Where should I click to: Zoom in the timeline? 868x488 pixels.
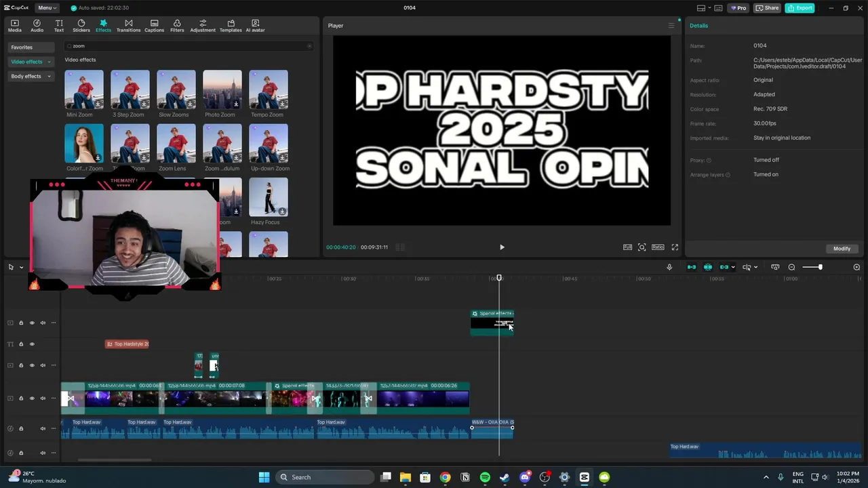tap(856, 267)
